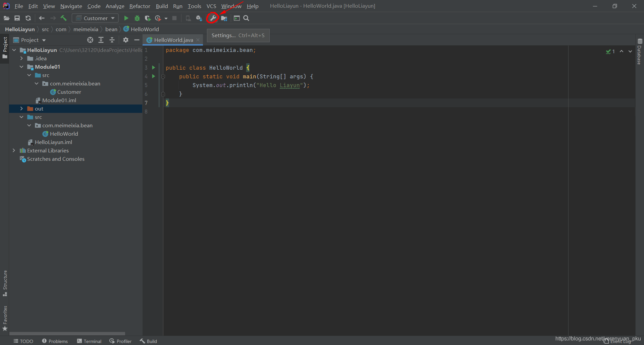Click the Project panel horizontal scrollbar
The image size is (644, 345).
[x=67, y=334]
